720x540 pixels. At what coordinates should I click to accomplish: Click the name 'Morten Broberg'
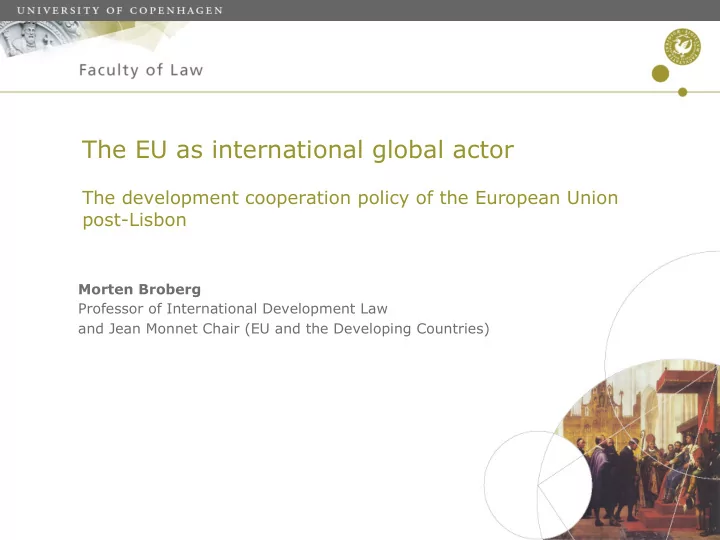(x=140, y=289)
